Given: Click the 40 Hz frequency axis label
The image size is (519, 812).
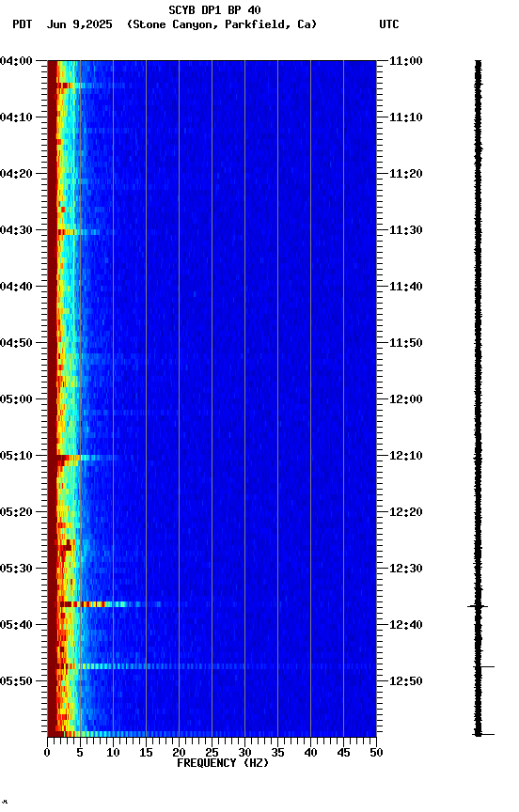Looking at the screenshot, I should [310, 753].
